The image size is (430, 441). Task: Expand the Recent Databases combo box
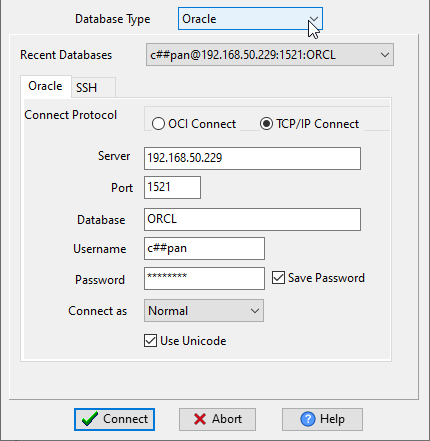(270, 55)
